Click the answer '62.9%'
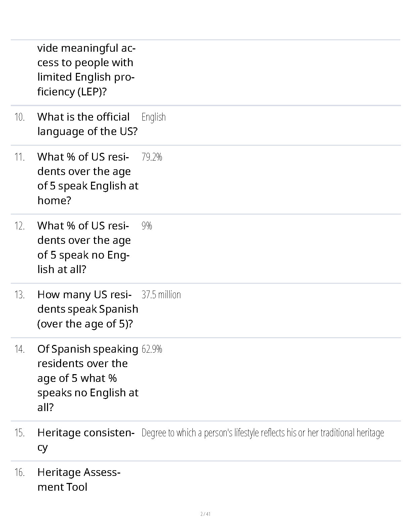 (x=152, y=349)
